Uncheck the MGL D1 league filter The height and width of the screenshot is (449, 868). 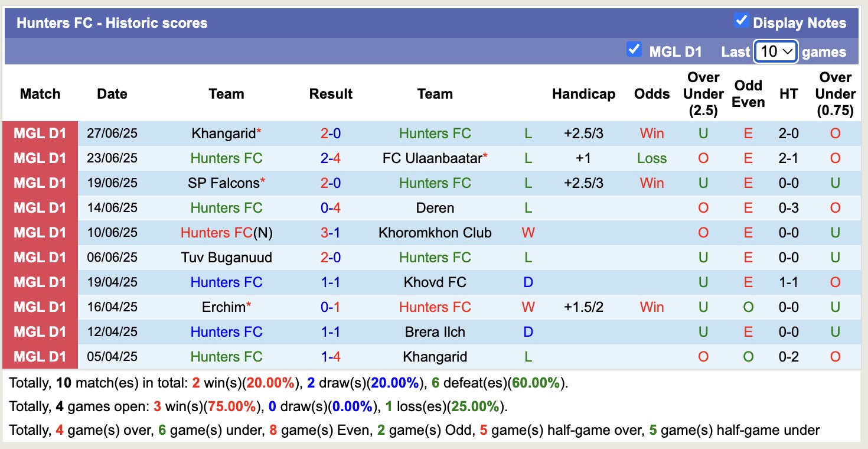pos(634,50)
